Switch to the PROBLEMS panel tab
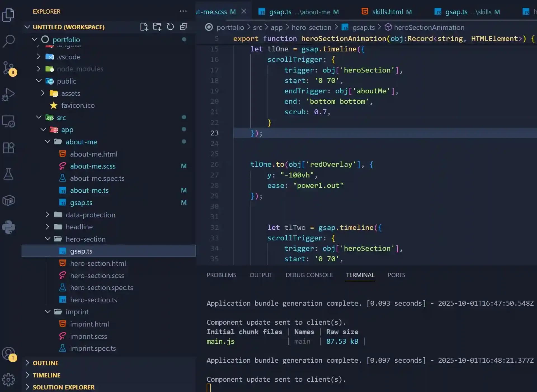Screen dimensions: 537x392 tap(221, 275)
